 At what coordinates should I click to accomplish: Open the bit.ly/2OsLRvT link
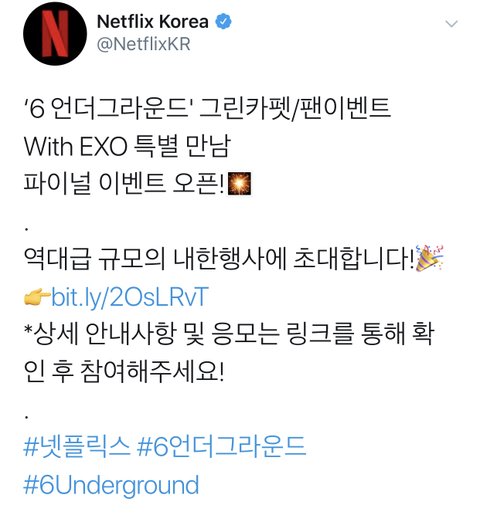[x=130, y=296]
